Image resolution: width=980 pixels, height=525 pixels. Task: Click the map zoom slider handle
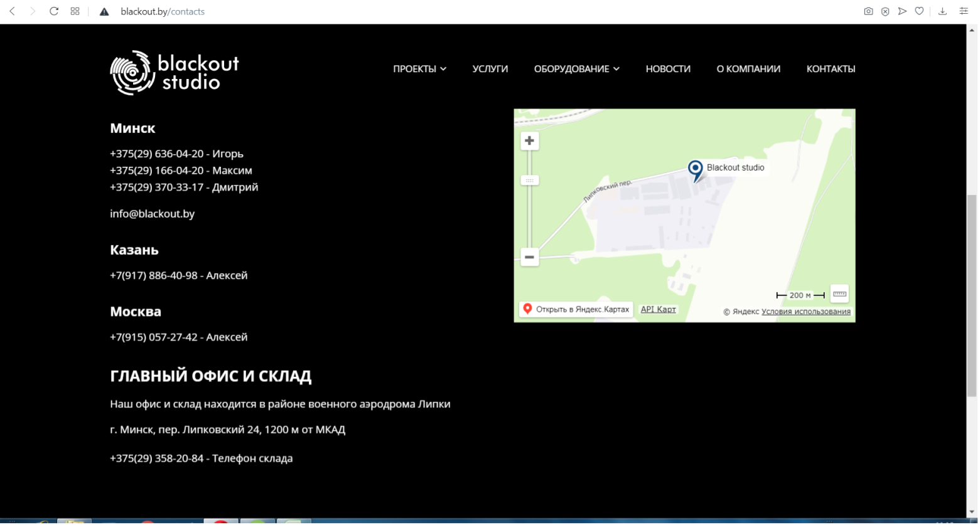529,181
